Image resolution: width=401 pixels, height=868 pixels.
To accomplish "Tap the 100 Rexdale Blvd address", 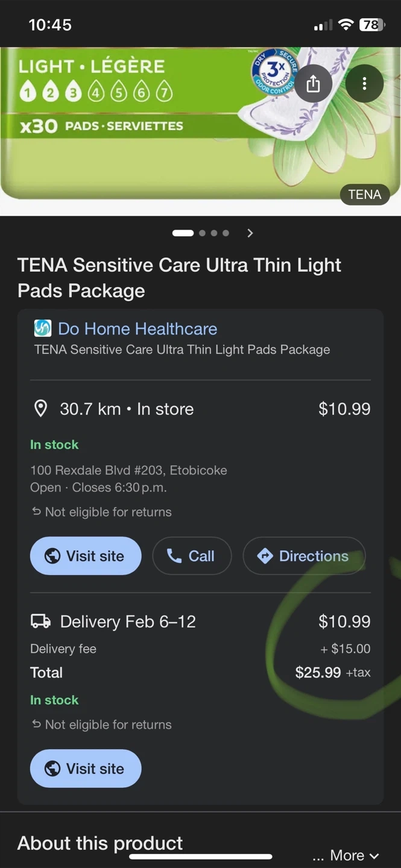I will click(128, 470).
